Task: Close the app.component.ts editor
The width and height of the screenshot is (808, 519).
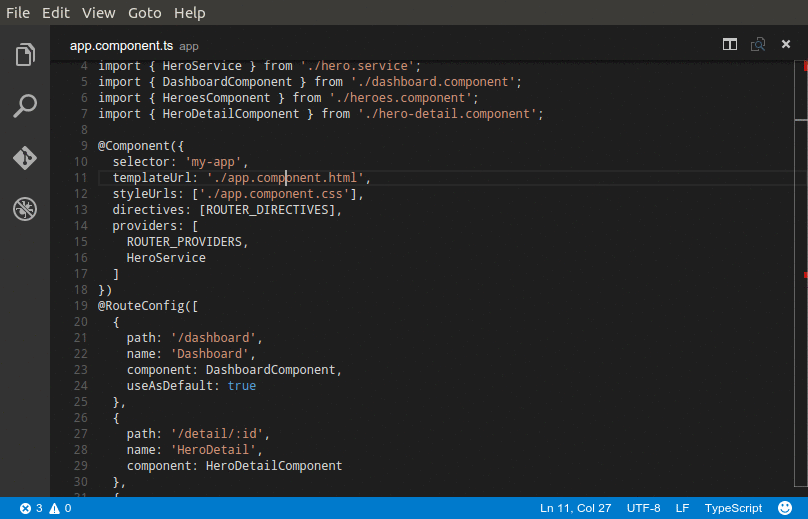Action: (x=786, y=44)
